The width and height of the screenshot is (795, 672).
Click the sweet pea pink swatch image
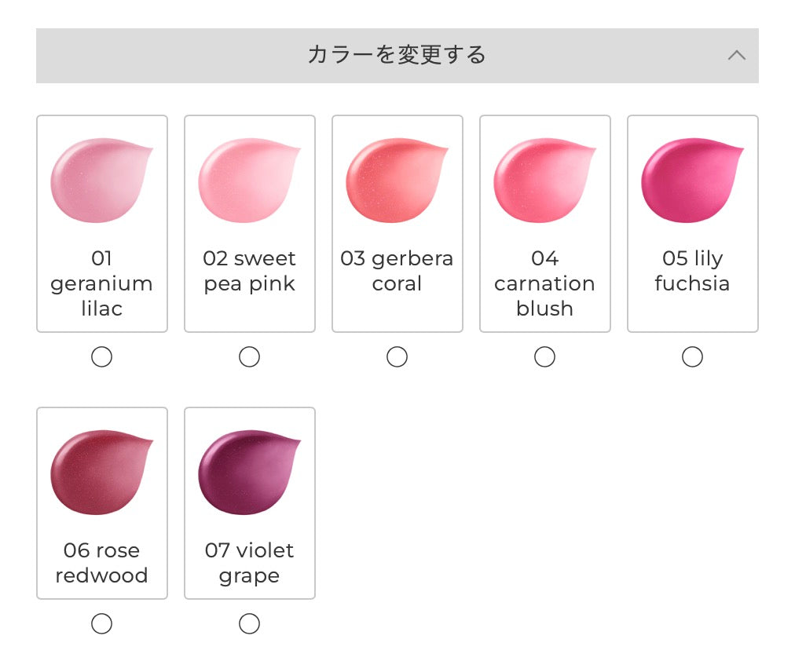point(247,180)
